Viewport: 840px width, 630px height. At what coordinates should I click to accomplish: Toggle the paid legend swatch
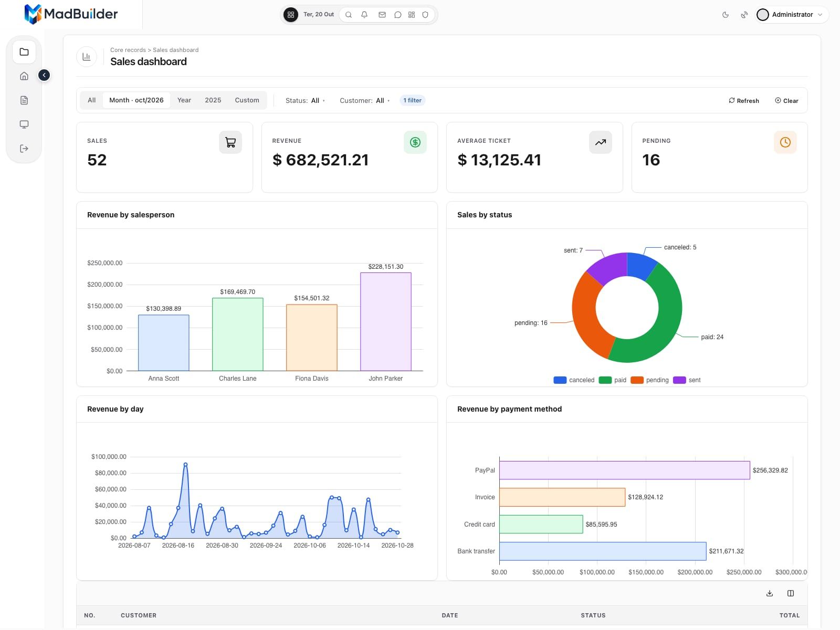coord(605,380)
